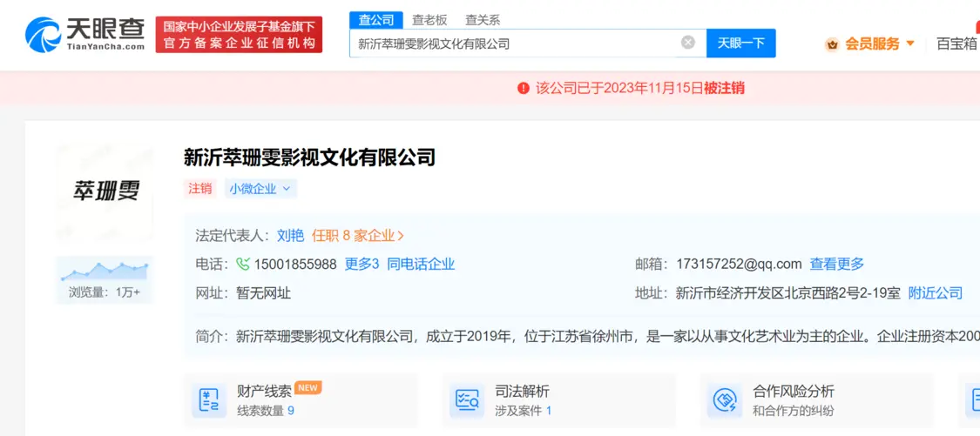Open the 合作风险分析 risk analysis icon

726,400
